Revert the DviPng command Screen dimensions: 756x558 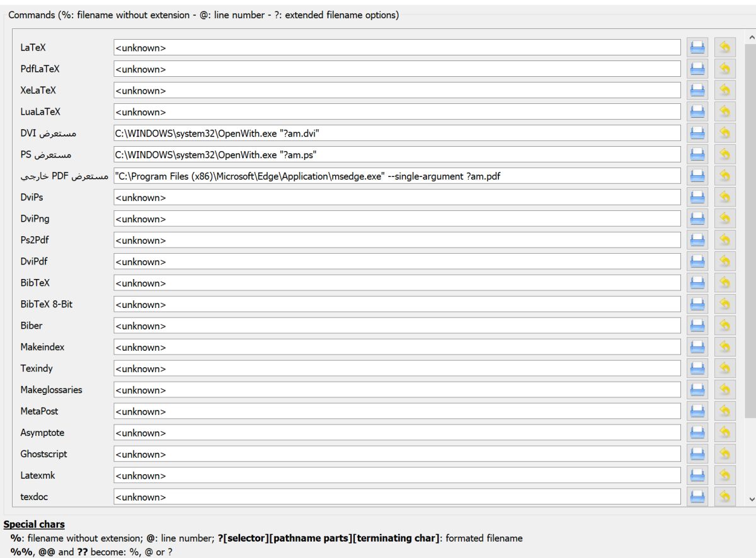725,219
